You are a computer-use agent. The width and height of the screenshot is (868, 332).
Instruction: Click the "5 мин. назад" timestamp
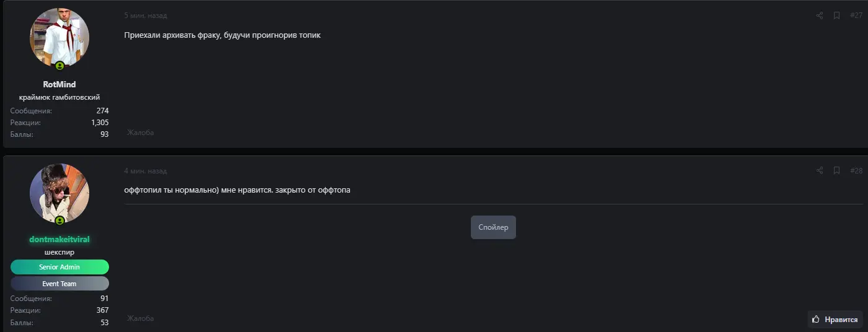click(x=145, y=15)
